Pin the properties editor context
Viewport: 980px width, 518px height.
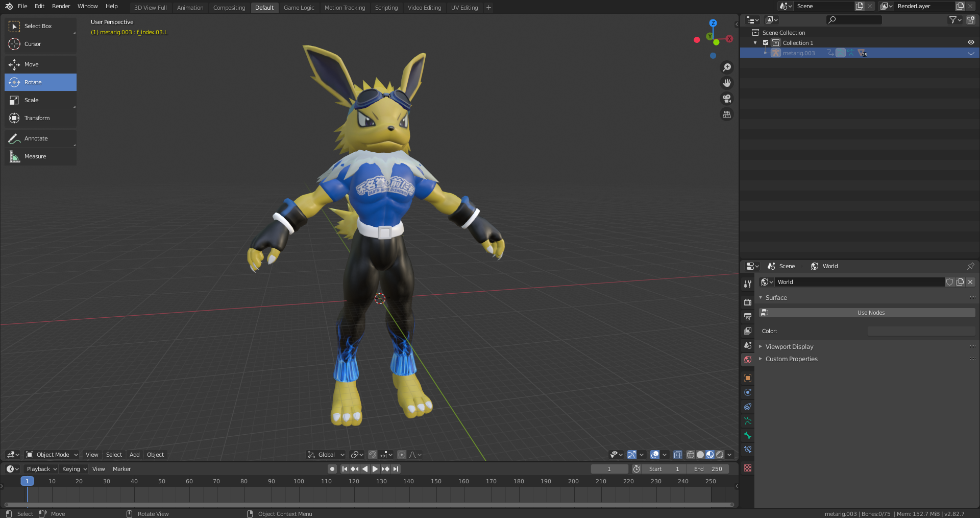(x=970, y=266)
